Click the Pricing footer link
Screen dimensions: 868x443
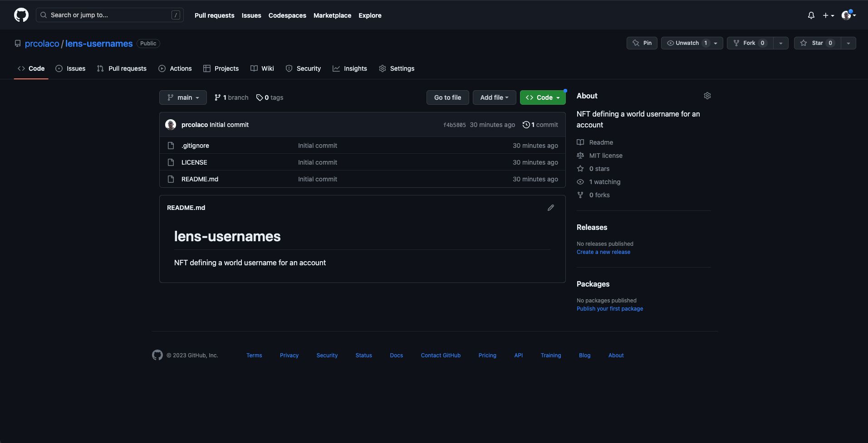coord(487,355)
